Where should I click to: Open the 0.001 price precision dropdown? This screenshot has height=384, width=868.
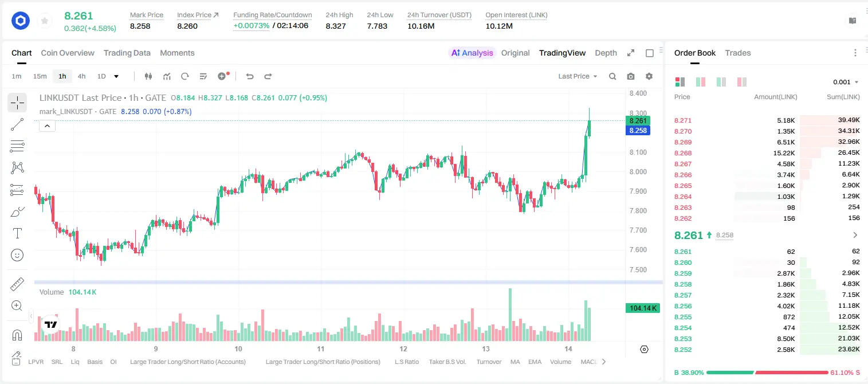click(846, 82)
